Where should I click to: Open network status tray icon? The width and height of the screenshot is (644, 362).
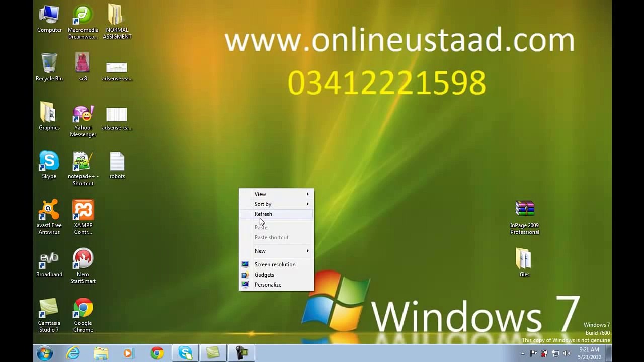tap(555, 354)
